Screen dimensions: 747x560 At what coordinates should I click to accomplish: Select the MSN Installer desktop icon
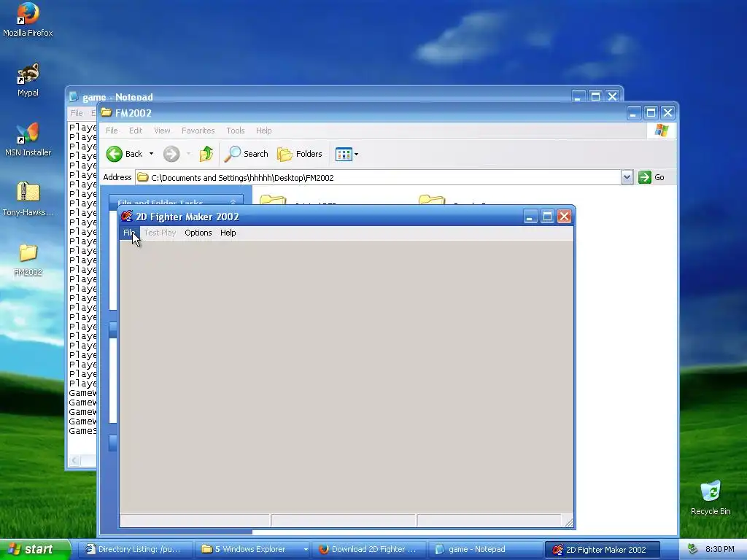point(28,140)
